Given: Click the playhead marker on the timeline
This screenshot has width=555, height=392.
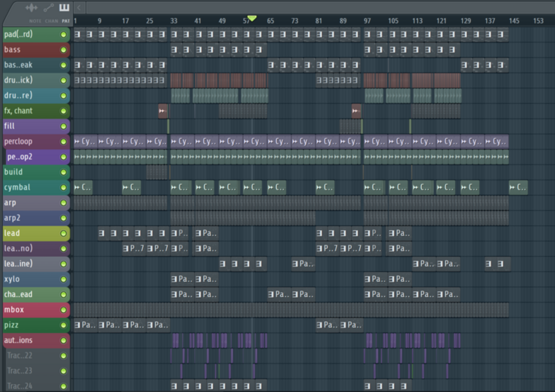Looking at the screenshot, I should (x=252, y=18).
